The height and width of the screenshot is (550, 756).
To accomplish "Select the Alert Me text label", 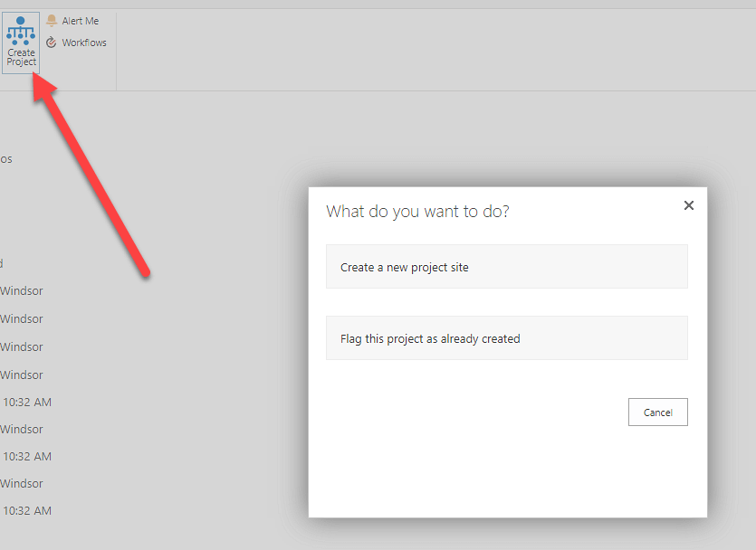I will pyautogui.click(x=81, y=21).
